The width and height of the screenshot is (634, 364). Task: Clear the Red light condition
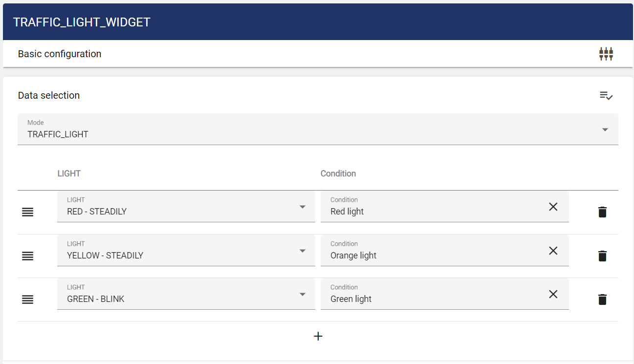pyautogui.click(x=553, y=207)
